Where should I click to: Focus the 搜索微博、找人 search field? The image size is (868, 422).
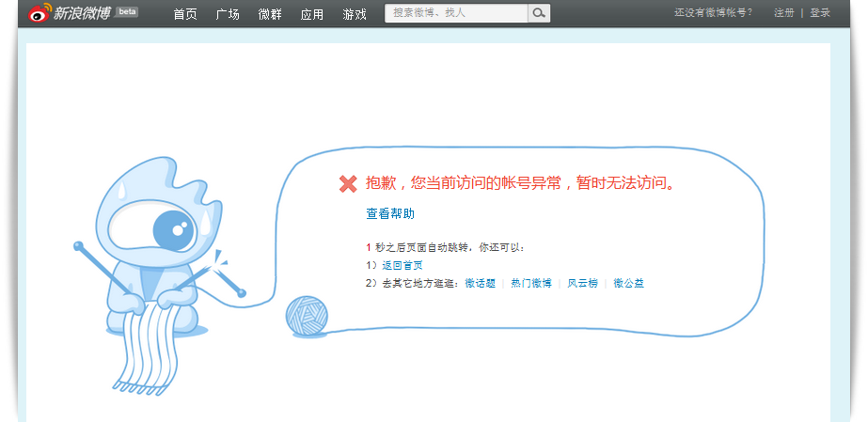coord(457,13)
